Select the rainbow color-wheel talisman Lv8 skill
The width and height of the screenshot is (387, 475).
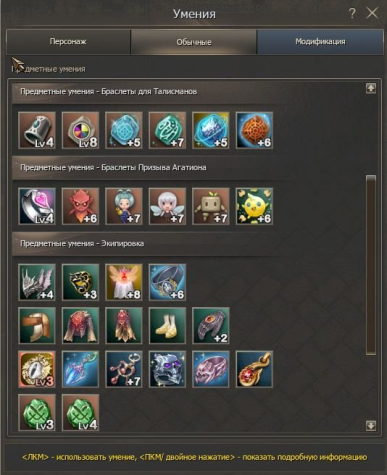[81, 130]
